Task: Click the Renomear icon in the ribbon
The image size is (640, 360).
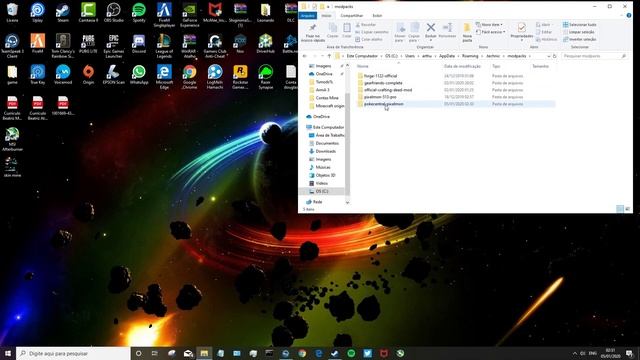Action: pyautogui.click(x=447, y=28)
